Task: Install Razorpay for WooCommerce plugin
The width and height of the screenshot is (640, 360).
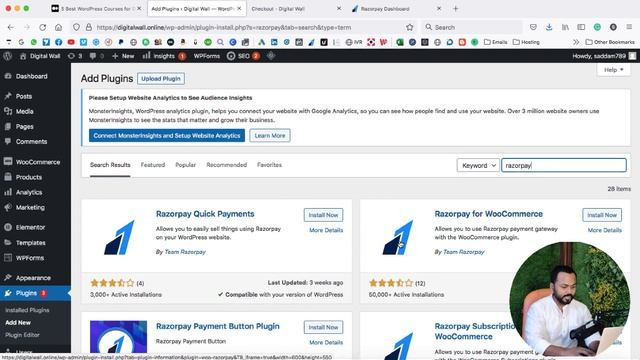Action: point(602,215)
